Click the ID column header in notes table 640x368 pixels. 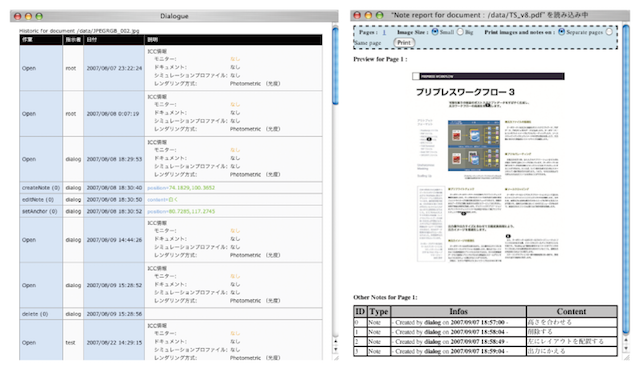(x=360, y=311)
